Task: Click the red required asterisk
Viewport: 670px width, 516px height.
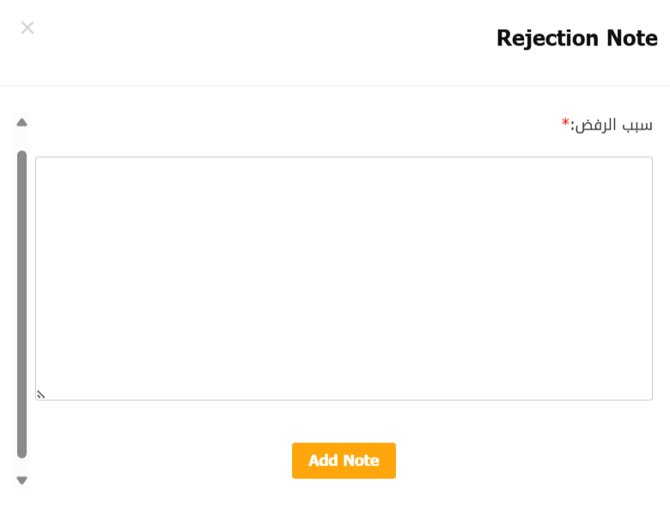Action: pyautogui.click(x=565, y=124)
